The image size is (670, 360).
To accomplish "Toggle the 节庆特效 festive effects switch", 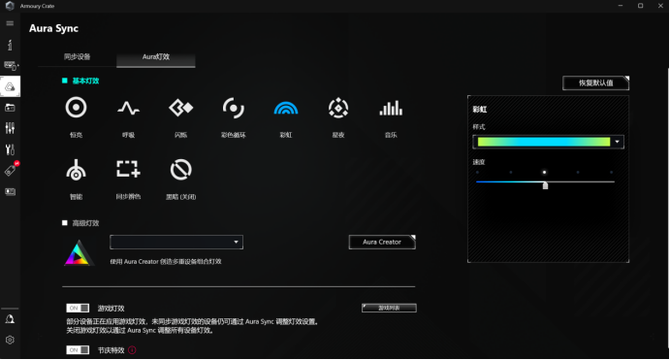I will tap(78, 350).
